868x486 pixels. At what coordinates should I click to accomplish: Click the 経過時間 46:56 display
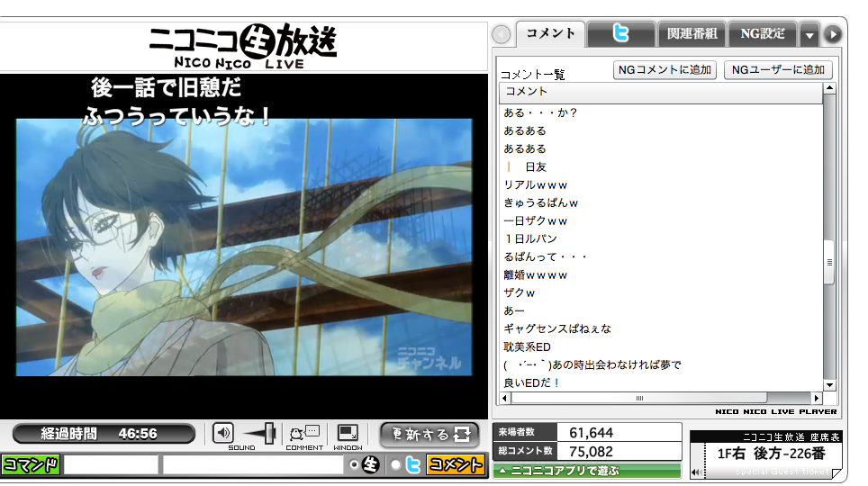[104, 434]
